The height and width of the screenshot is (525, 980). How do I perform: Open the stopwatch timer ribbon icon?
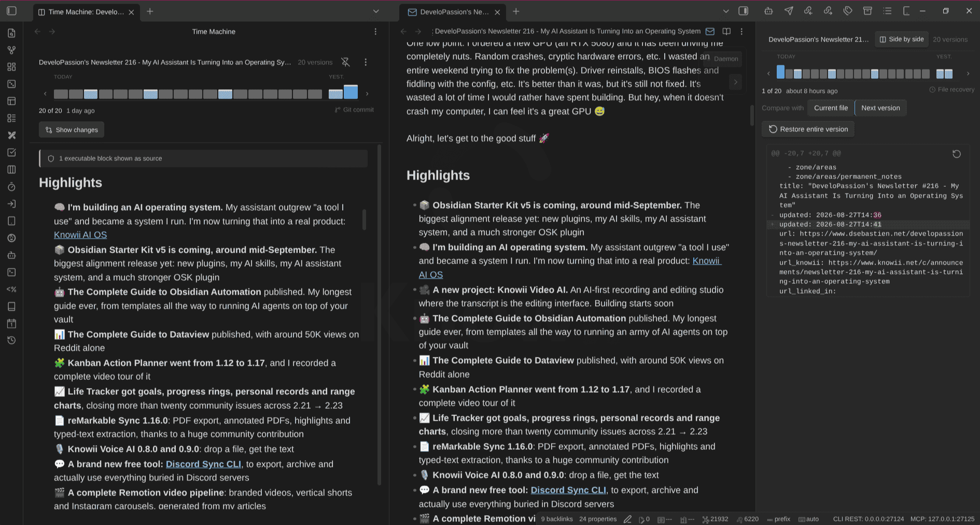click(x=11, y=187)
